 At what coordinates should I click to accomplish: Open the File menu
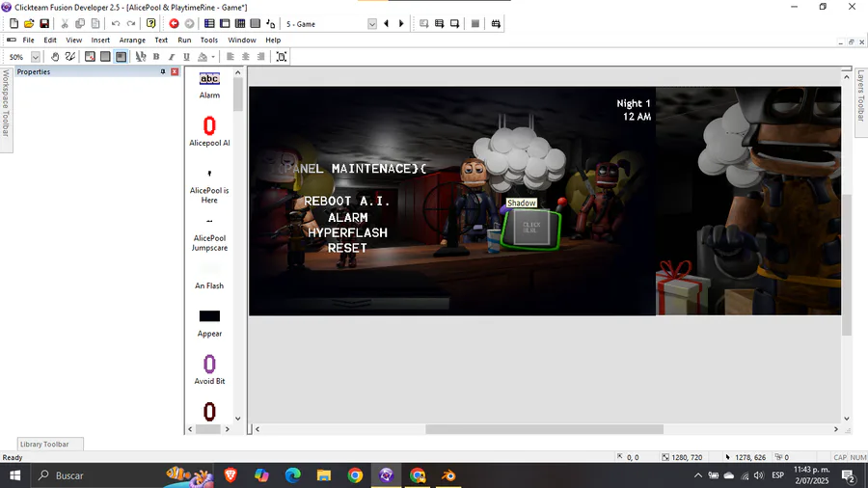click(x=28, y=40)
